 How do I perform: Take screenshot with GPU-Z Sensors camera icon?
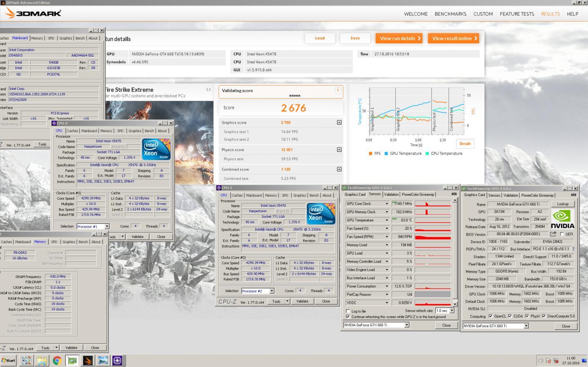pyautogui.click(x=454, y=194)
